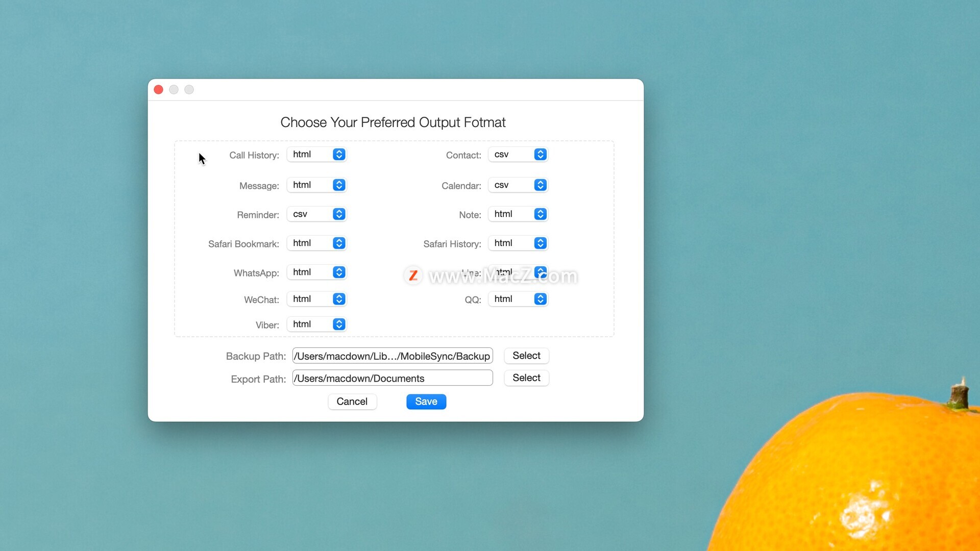Open the Safari Bookmark format dropdown
The width and height of the screenshot is (980, 551).
click(x=316, y=243)
